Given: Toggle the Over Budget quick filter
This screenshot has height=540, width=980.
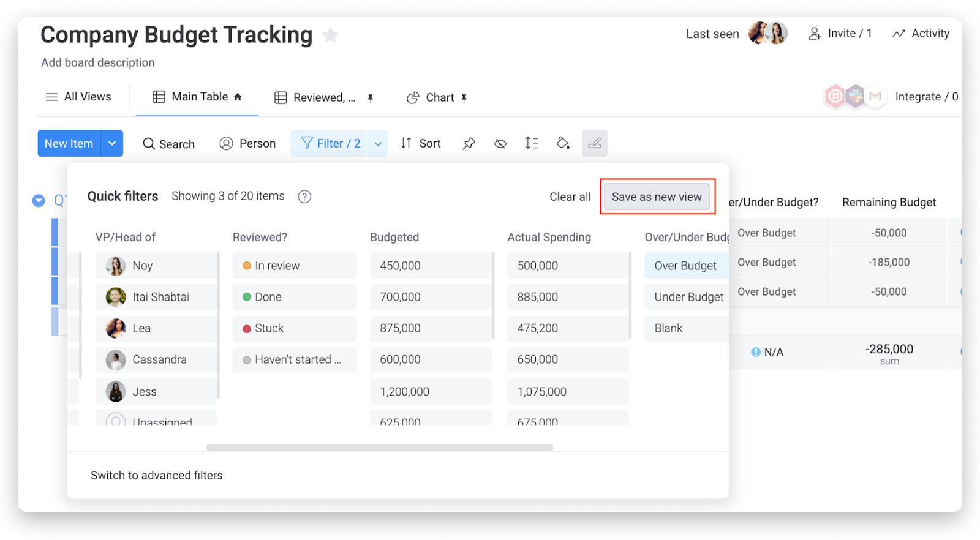Looking at the screenshot, I should coord(685,266).
